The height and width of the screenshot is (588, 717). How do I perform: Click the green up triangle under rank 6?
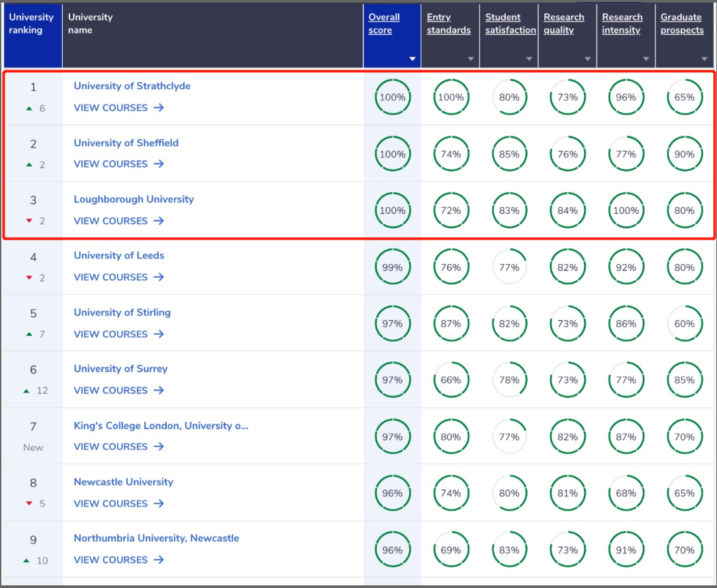(x=26, y=391)
